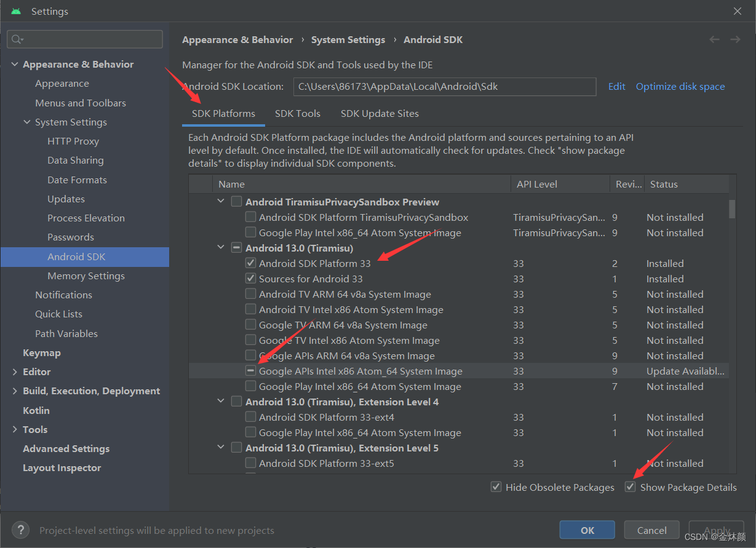Sort by the Status column header

686,184
